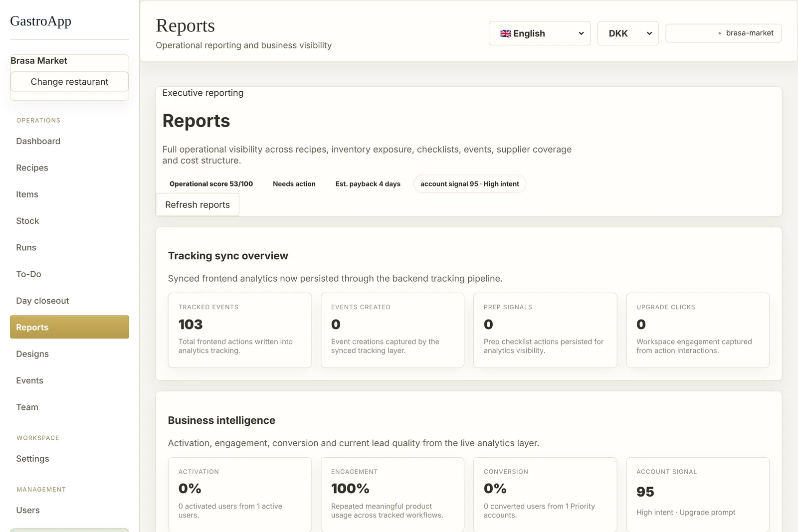Click the Account Signal 95 card
The height and width of the screenshot is (532, 798).
coord(698,495)
